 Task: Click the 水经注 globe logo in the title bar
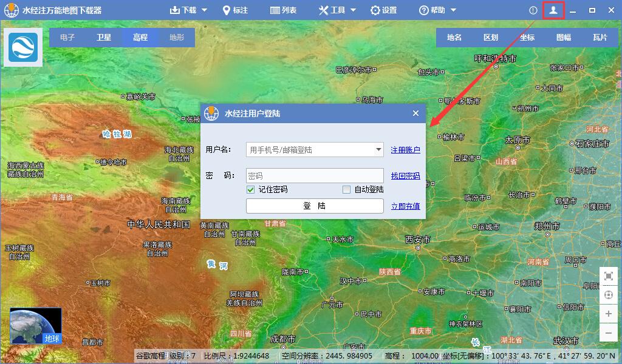tap(11, 10)
